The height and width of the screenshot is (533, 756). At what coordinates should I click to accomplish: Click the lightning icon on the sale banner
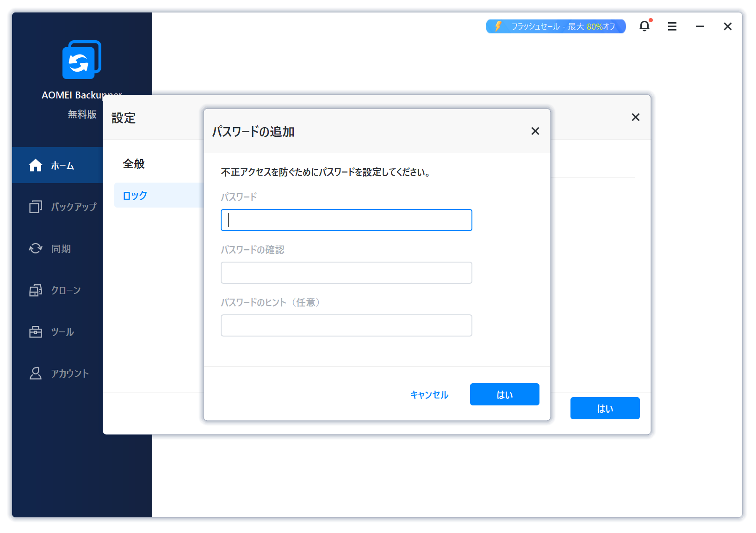pyautogui.click(x=497, y=26)
